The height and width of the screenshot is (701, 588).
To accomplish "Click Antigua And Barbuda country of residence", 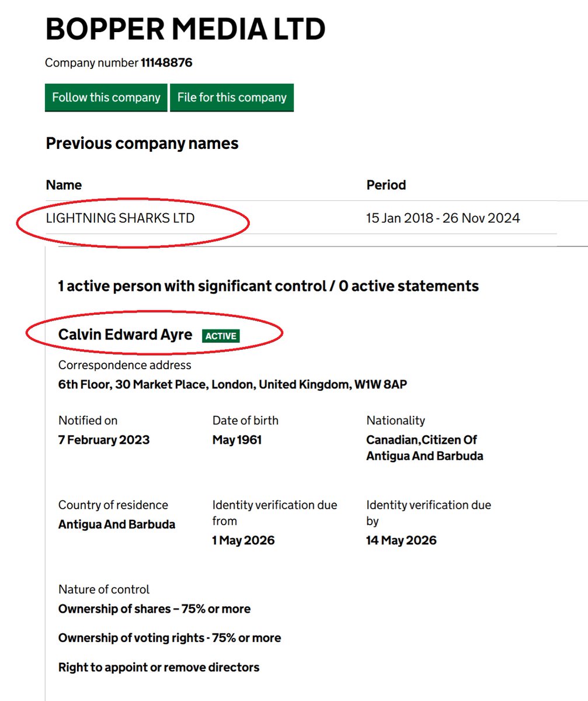I will pyautogui.click(x=117, y=524).
